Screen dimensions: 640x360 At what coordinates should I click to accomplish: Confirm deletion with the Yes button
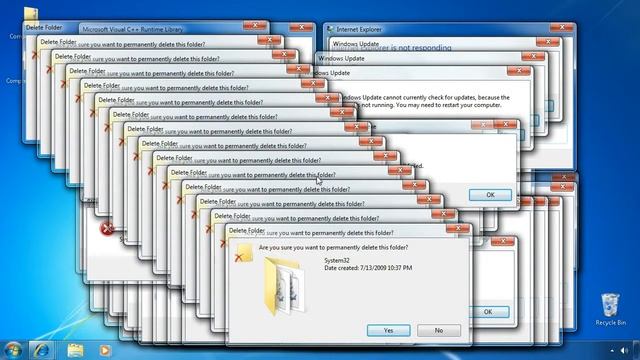coord(388,330)
